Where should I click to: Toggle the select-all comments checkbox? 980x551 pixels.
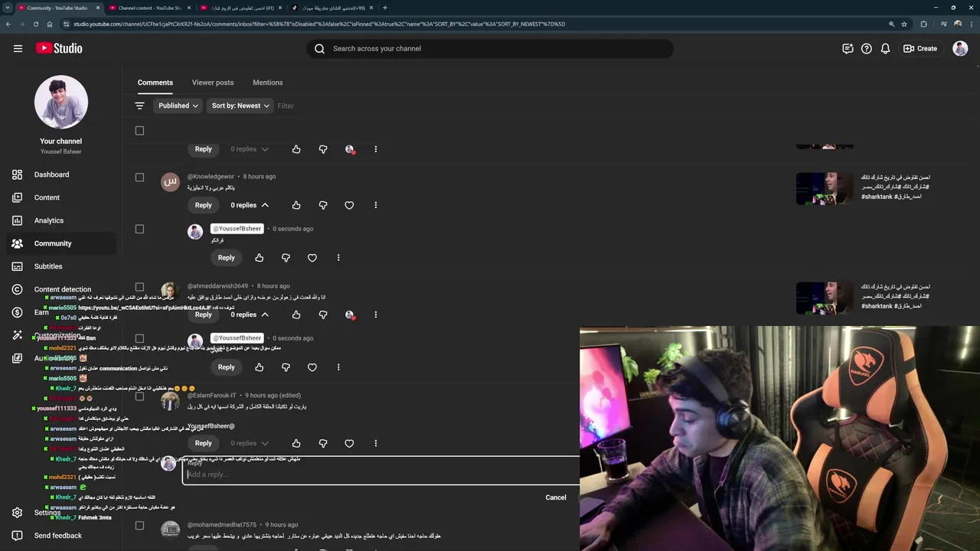[139, 130]
